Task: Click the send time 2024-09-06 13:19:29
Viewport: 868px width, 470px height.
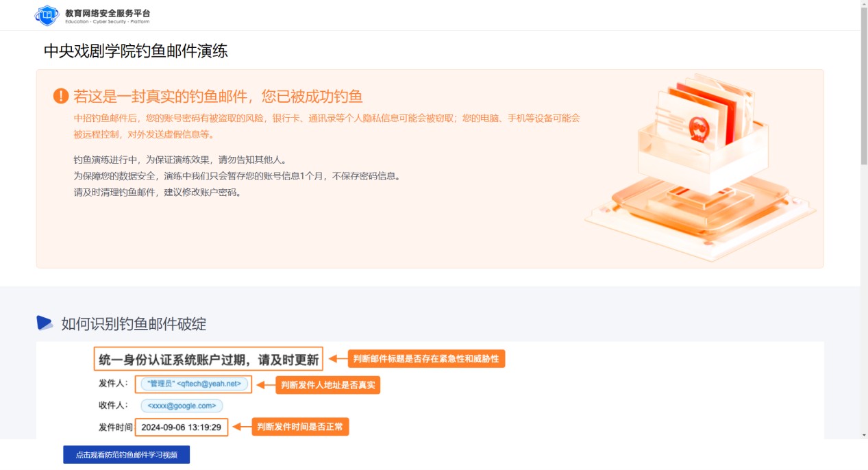Action: [182, 427]
